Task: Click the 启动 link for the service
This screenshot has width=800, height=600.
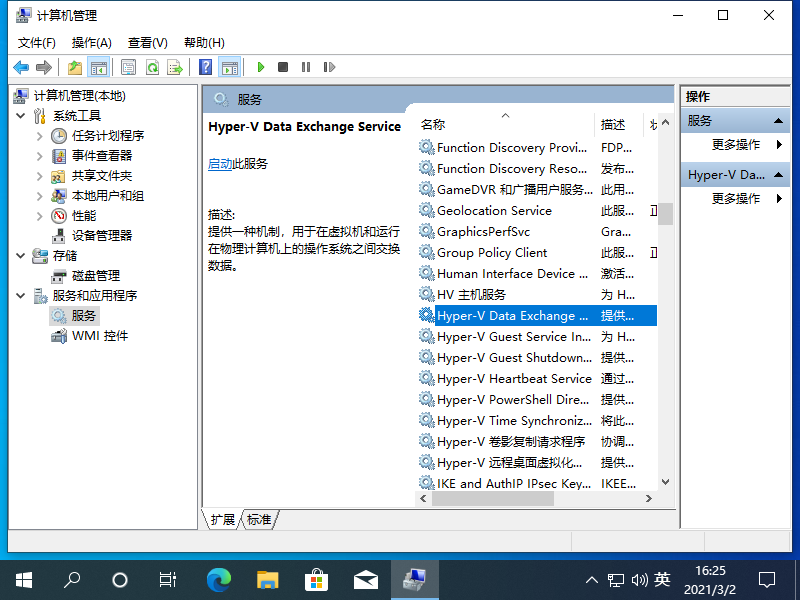Action: [x=221, y=162]
